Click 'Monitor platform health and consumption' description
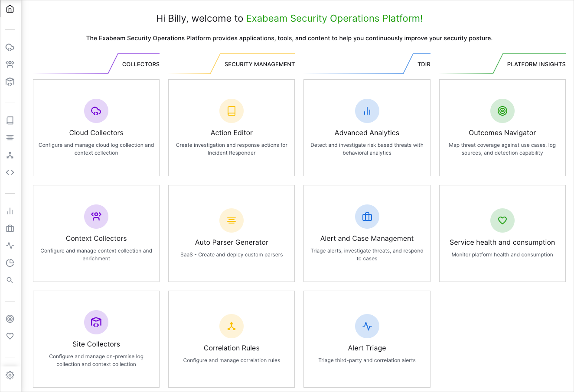The height and width of the screenshot is (392, 574). tap(502, 255)
